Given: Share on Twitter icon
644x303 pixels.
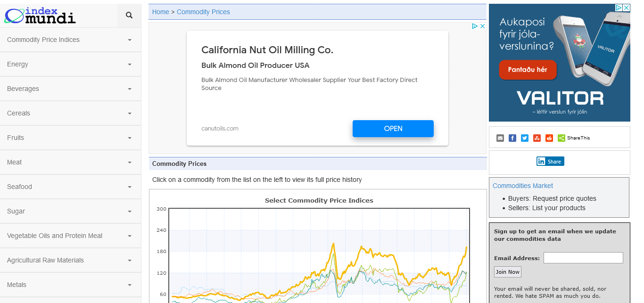Looking at the screenshot, I should pyautogui.click(x=525, y=138).
